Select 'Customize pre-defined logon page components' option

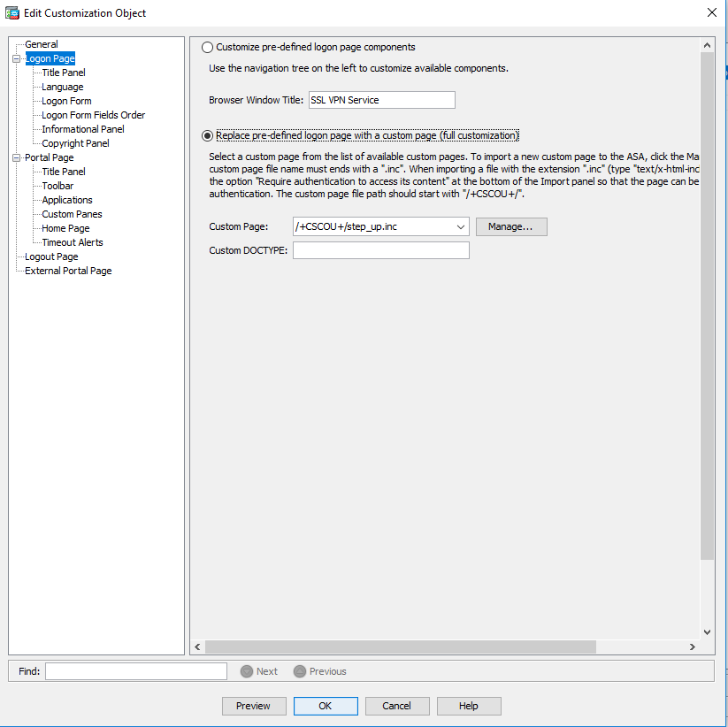[x=207, y=47]
